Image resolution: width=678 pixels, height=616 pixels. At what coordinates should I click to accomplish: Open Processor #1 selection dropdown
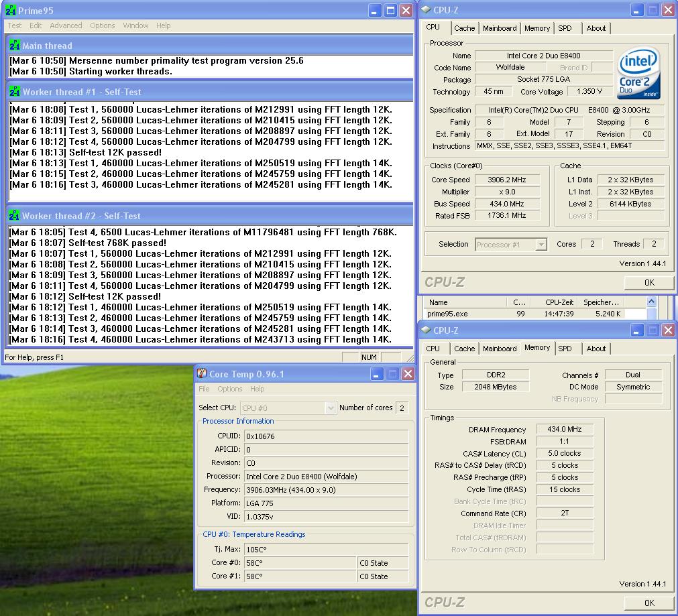510,245
